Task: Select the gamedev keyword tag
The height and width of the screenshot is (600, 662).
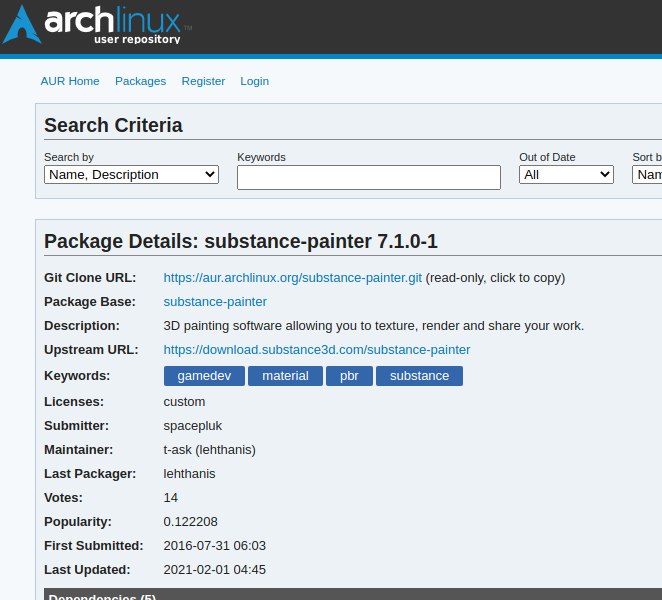Action: pyautogui.click(x=204, y=376)
